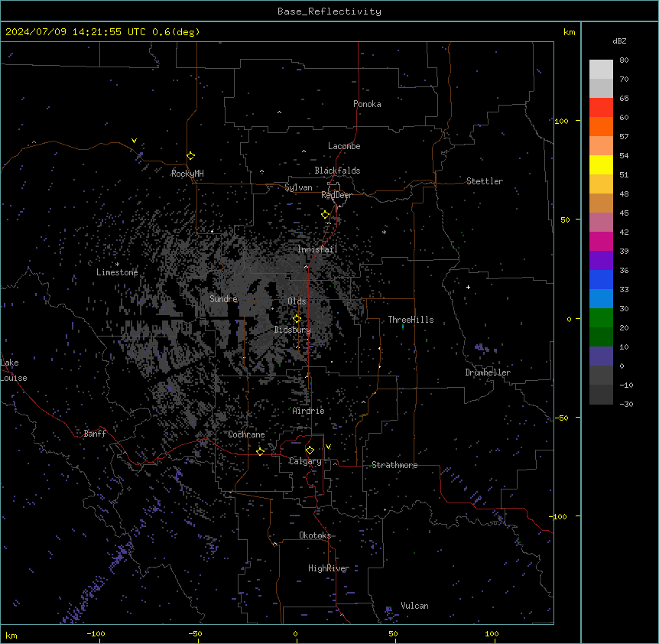Click the 100 tick on the right vertical axis

[561, 121]
